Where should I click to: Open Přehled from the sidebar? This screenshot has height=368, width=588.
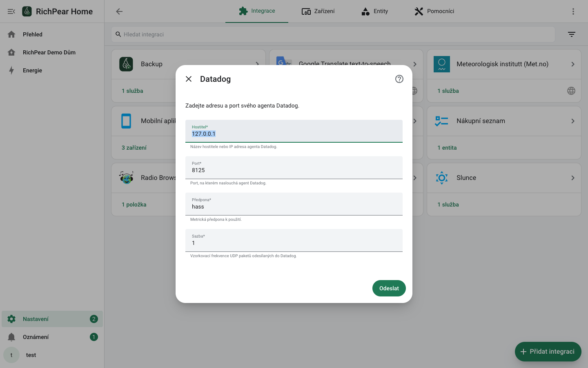[x=52, y=34]
